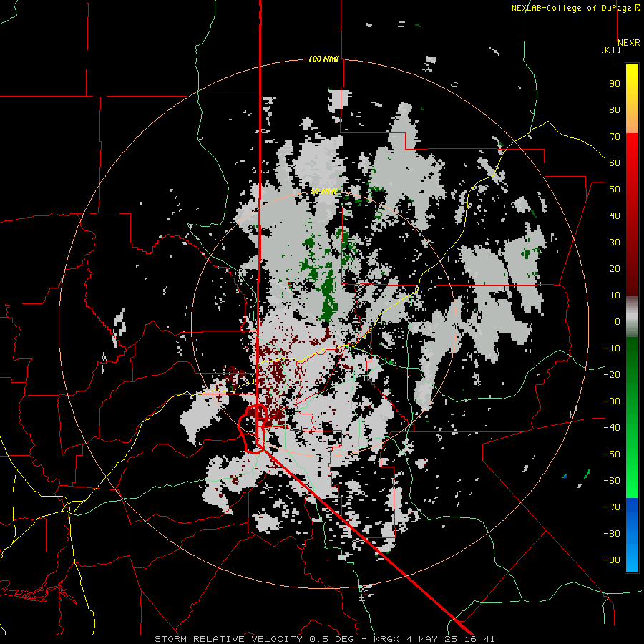
Task: Click the 10 value on velocity scale
Action: coord(615,296)
